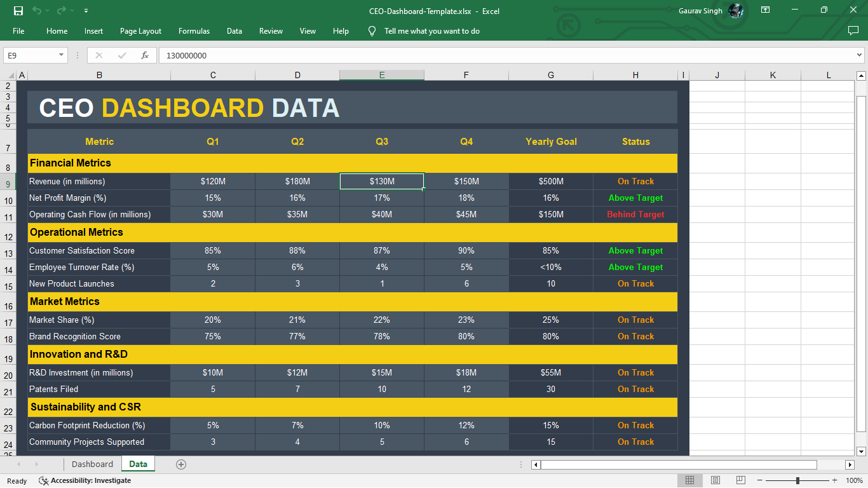
Task: Open Page Break Preview via status bar icon
Action: [740, 480]
